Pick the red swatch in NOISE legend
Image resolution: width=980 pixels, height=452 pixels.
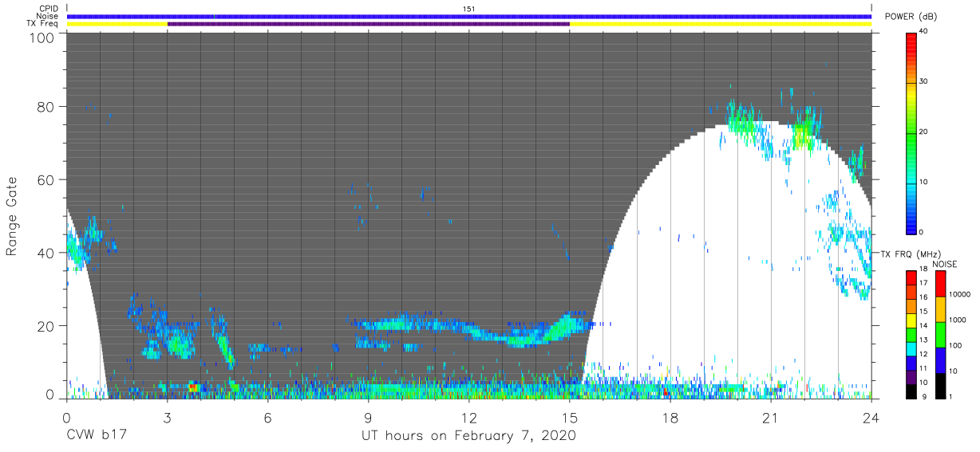coord(940,284)
